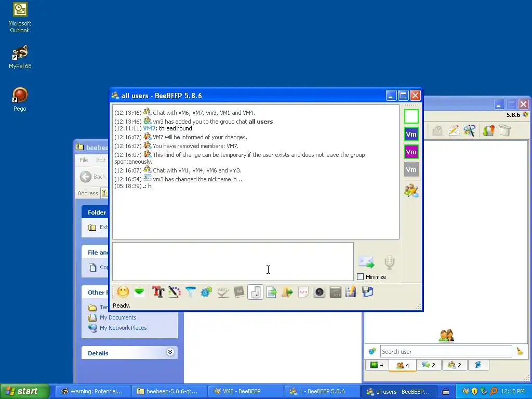
Task: Expand the Details panel chevron
Action: pos(170,352)
